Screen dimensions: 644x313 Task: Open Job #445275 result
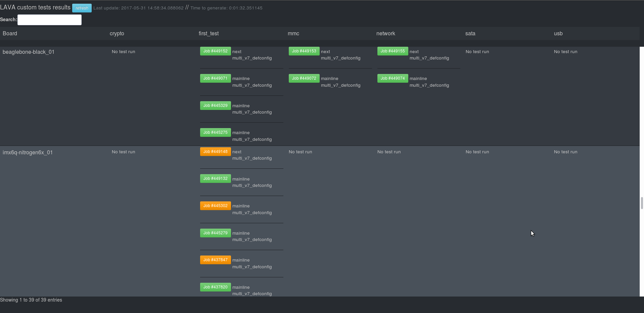tap(215, 132)
